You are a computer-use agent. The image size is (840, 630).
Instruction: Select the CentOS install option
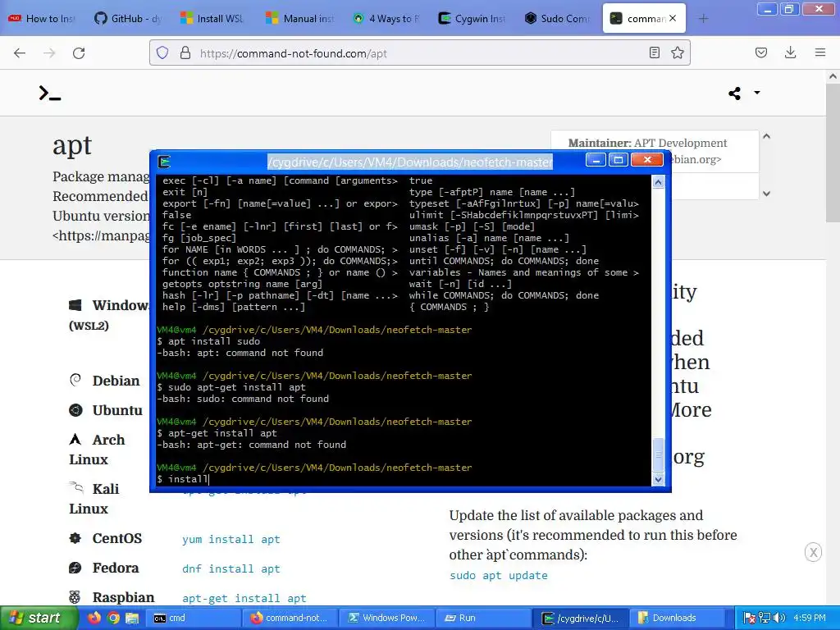116,538
